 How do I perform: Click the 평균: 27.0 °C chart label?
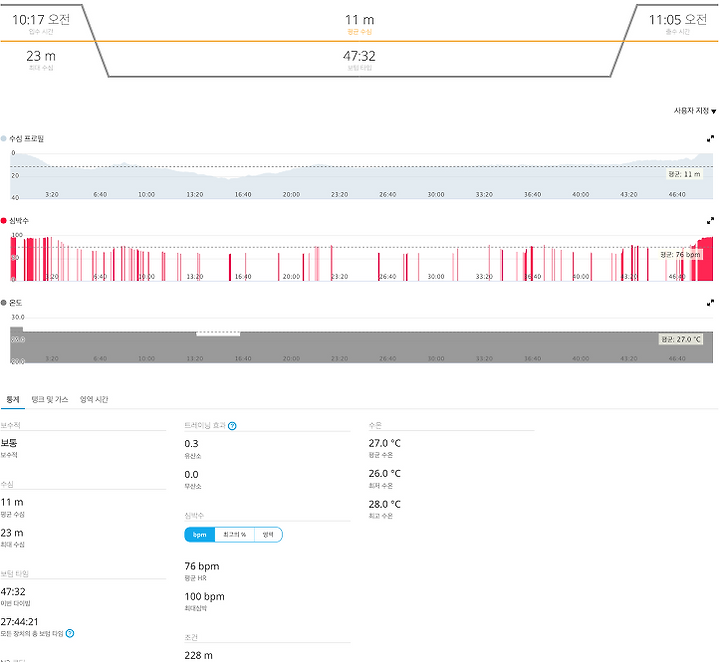[681, 339]
